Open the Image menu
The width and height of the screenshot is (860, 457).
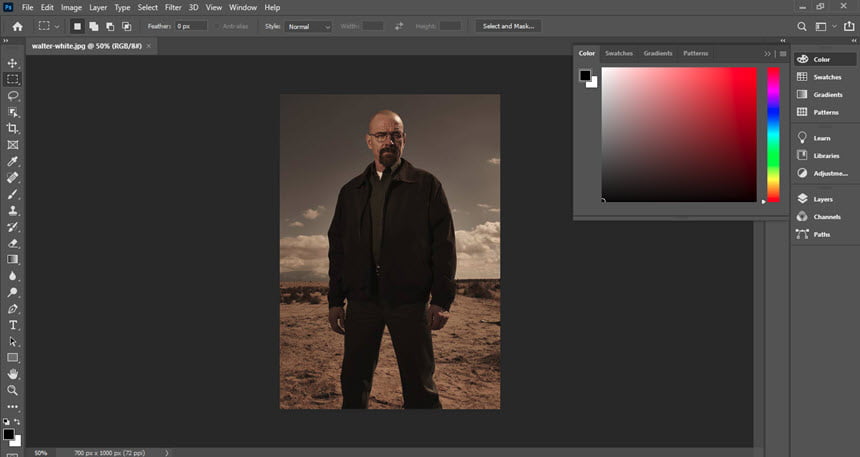[x=71, y=8]
